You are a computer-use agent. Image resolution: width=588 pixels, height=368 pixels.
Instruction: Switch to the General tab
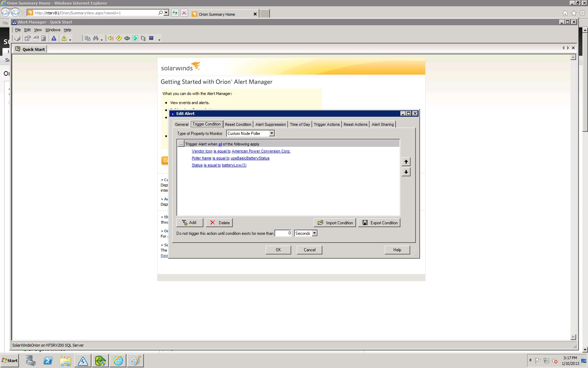[182, 124]
